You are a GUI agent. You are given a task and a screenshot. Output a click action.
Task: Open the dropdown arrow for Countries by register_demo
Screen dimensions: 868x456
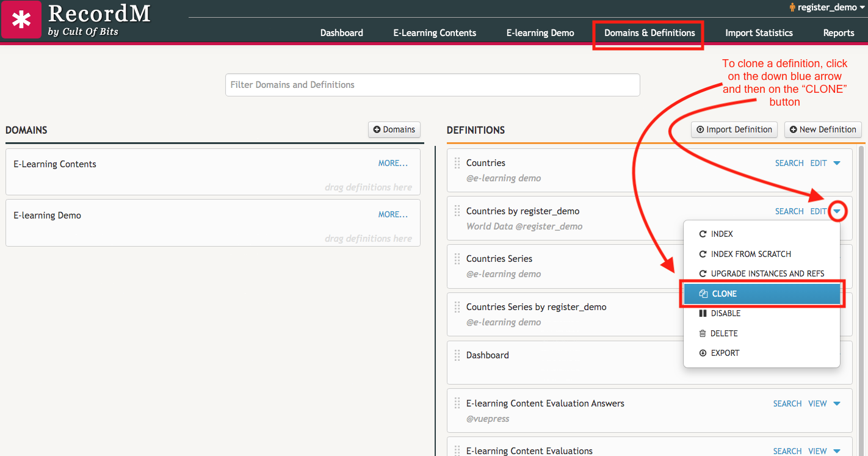click(x=837, y=211)
